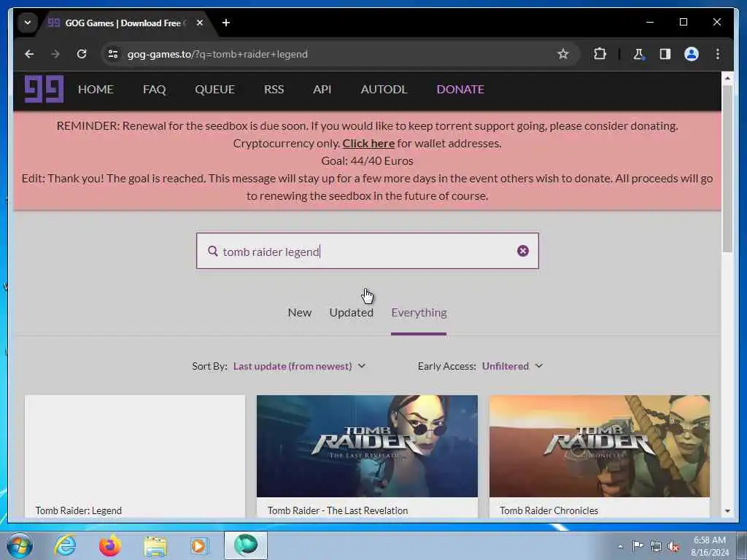
Task: Open the RSS link
Action: (274, 90)
